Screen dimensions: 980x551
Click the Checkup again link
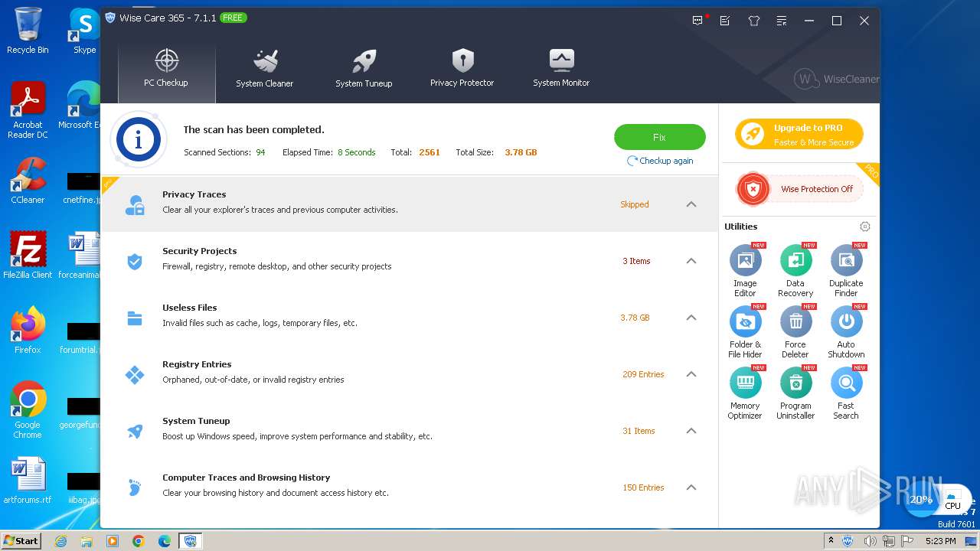tap(660, 161)
